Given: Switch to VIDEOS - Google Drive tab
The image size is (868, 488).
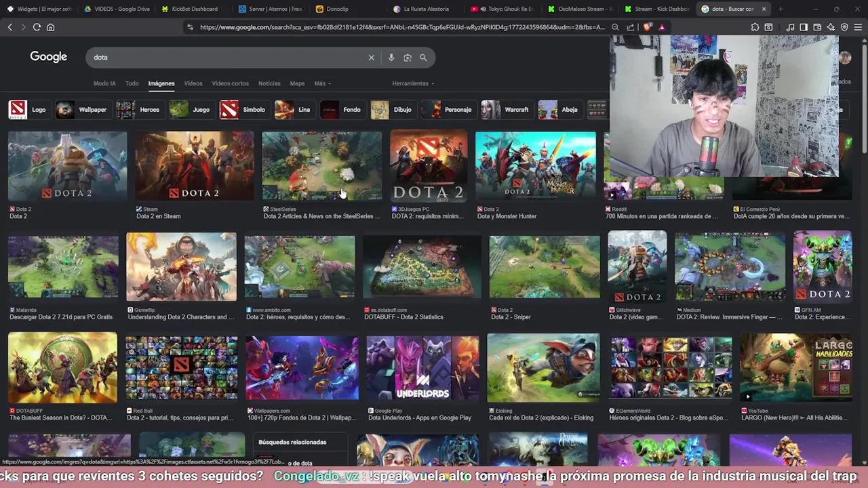Looking at the screenshot, I should tap(117, 9).
